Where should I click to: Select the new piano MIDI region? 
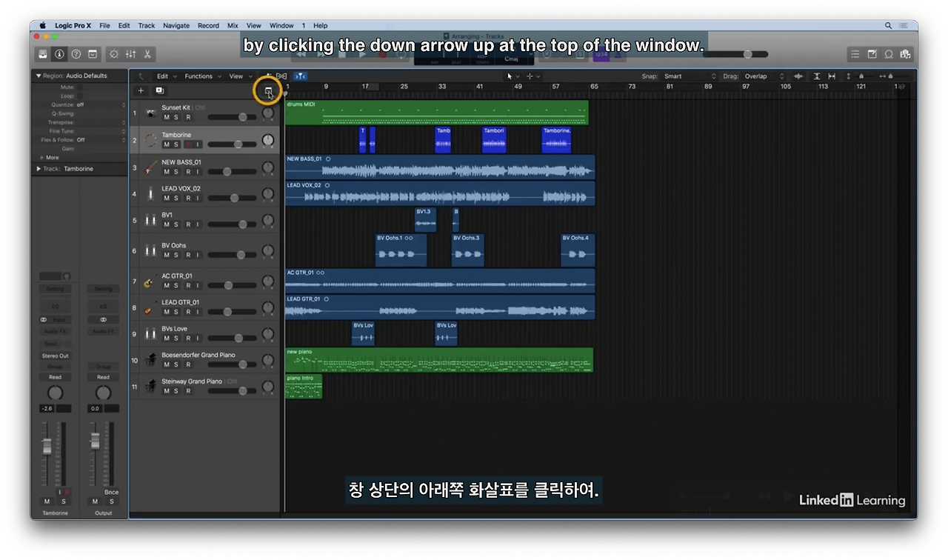pos(439,360)
